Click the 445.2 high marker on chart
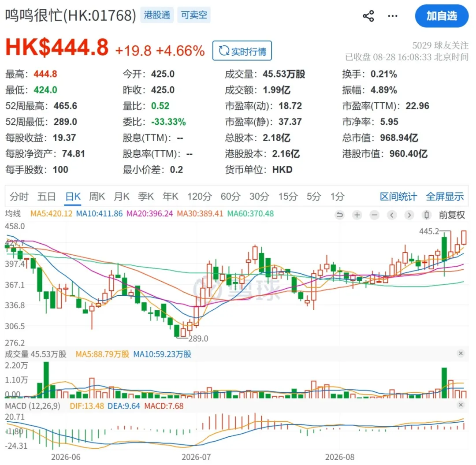This screenshot has height=465, width=476. (429, 231)
